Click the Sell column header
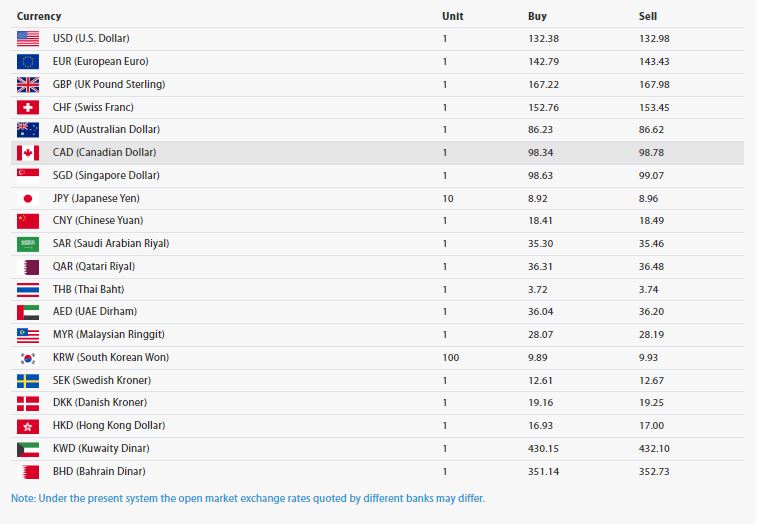The image size is (758, 524). click(x=648, y=16)
